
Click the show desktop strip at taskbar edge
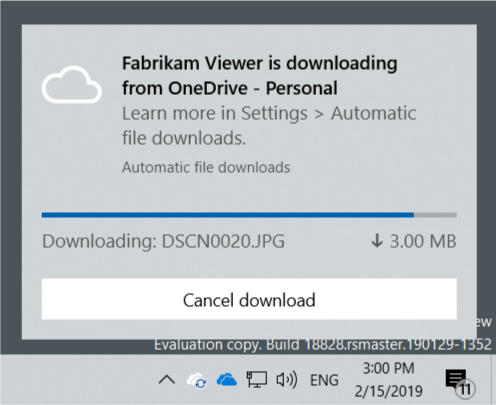click(x=493, y=380)
